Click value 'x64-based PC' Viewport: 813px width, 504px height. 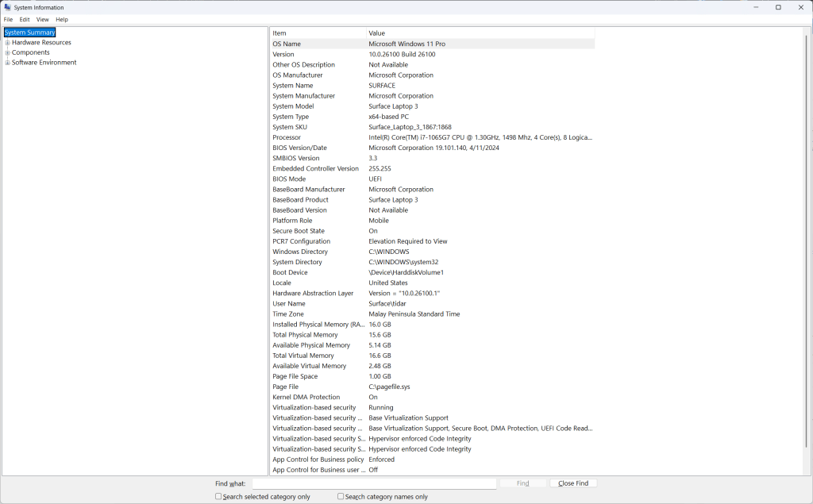tap(388, 117)
